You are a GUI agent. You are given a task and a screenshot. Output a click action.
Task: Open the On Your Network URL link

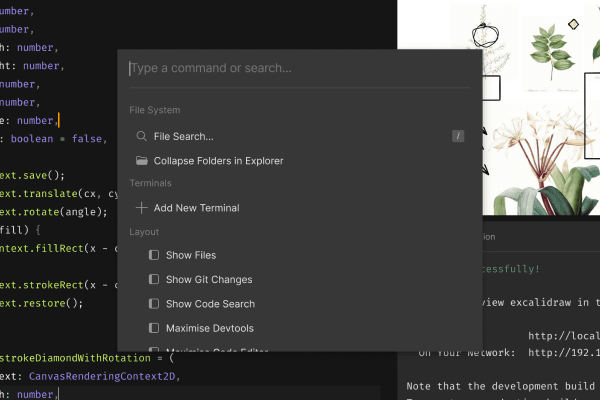pos(563,352)
